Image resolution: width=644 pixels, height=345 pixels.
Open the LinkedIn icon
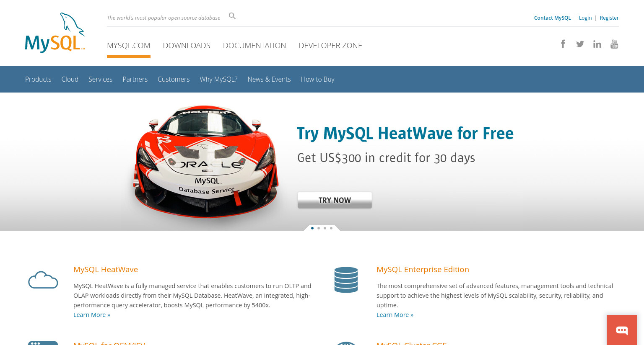click(x=597, y=44)
